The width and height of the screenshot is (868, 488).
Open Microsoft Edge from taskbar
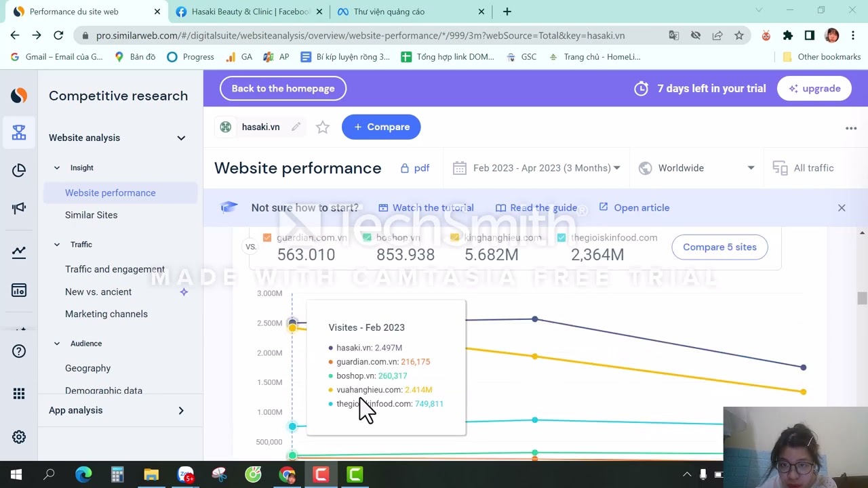pyautogui.click(x=83, y=475)
